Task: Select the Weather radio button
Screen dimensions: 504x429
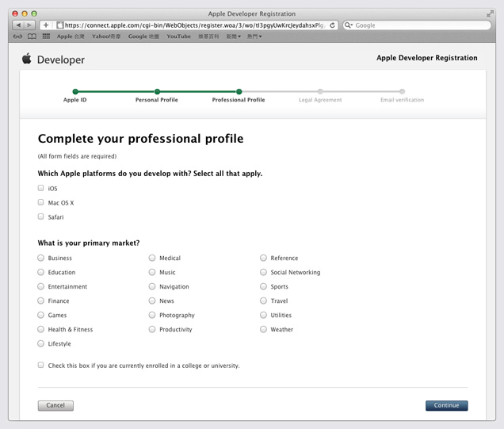Action: click(x=264, y=329)
